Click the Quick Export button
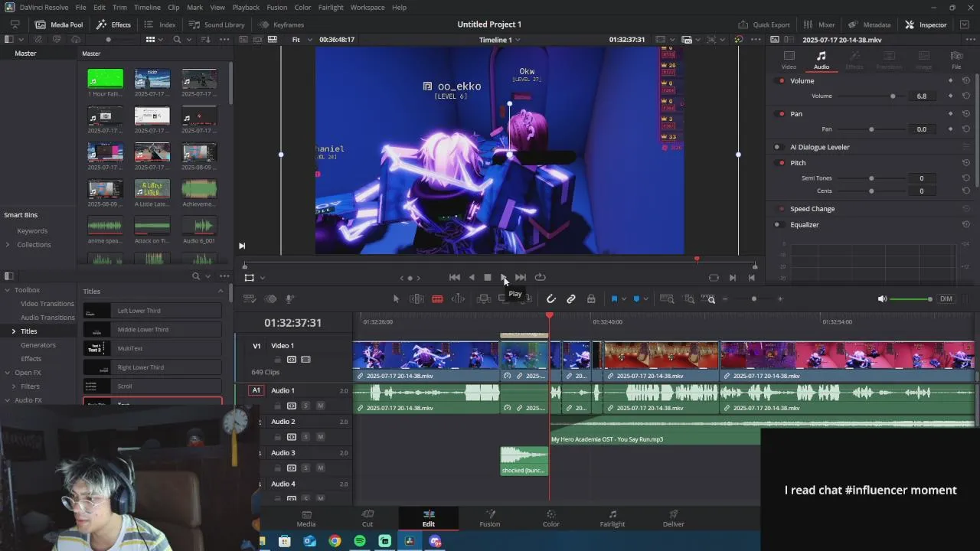The width and height of the screenshot is (980, 551). (763, 24)
